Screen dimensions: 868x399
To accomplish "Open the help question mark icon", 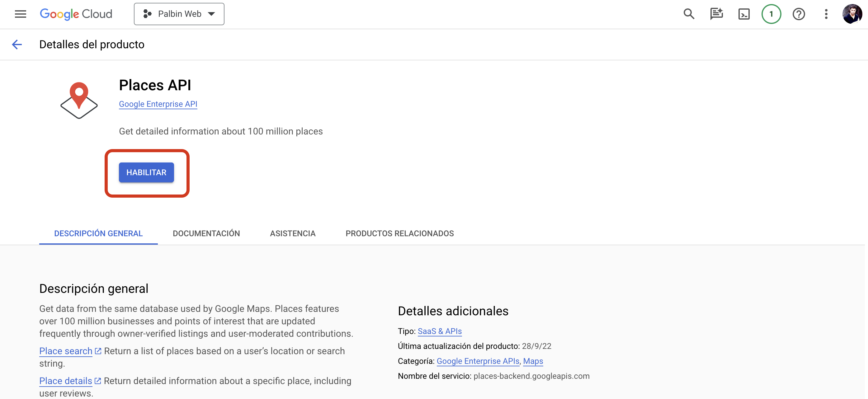I will pos(799,14).
